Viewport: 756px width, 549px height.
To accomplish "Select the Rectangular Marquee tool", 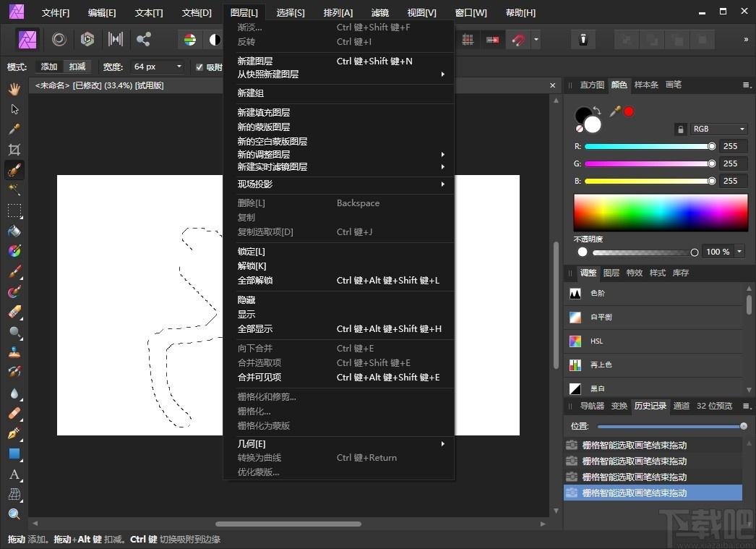I will point(14,210).
